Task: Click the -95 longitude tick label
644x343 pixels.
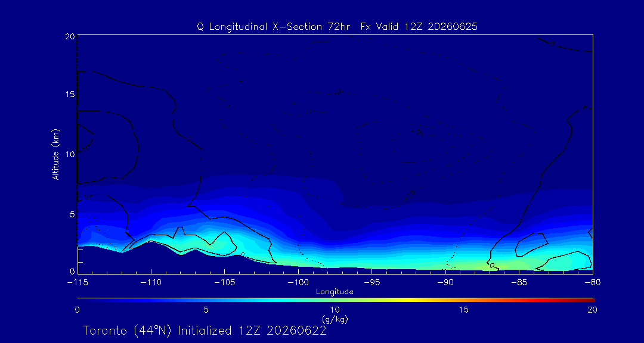Action: click(371, 283)
